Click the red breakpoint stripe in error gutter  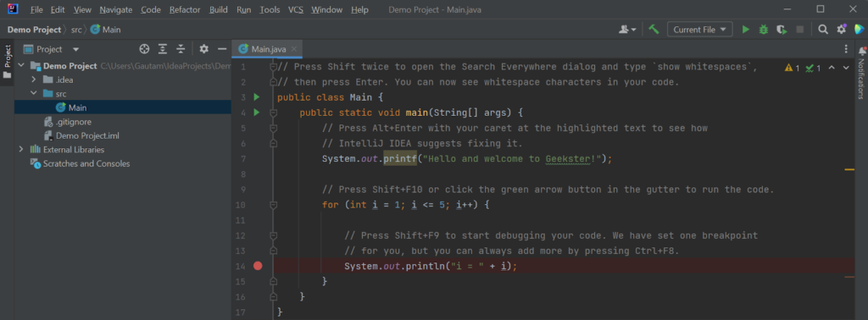pyautogui.click(x=849, y=276)
